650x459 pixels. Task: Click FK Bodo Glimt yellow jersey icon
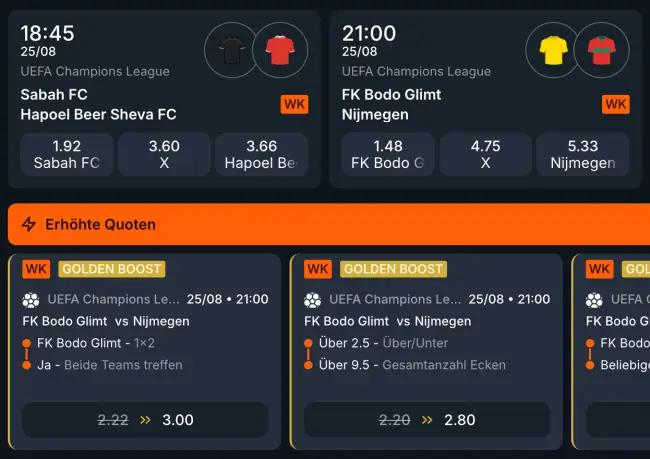tap(553, 50)
